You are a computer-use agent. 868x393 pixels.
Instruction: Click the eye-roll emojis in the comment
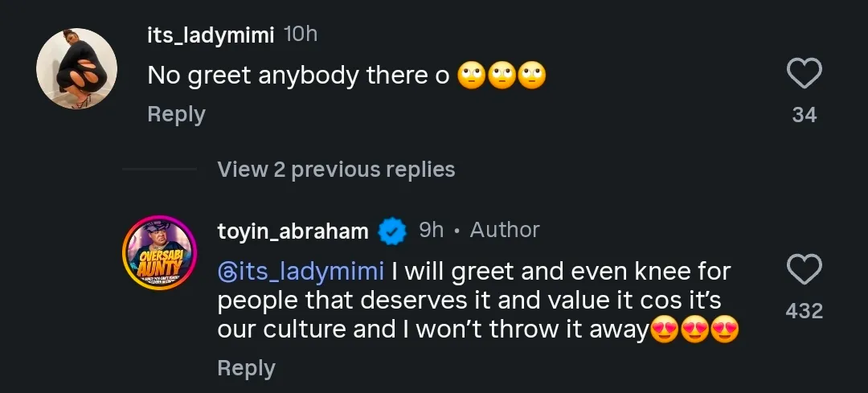502,76
